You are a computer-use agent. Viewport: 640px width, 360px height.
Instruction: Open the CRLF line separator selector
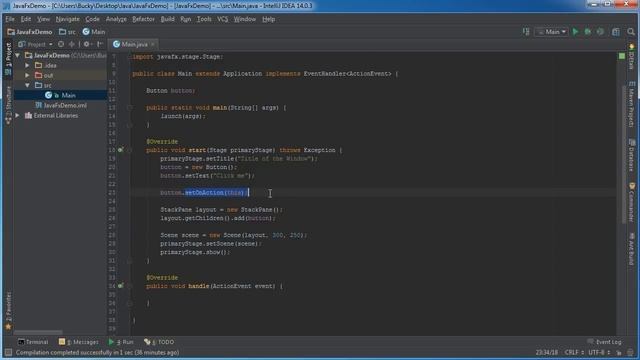pos(573,352)
